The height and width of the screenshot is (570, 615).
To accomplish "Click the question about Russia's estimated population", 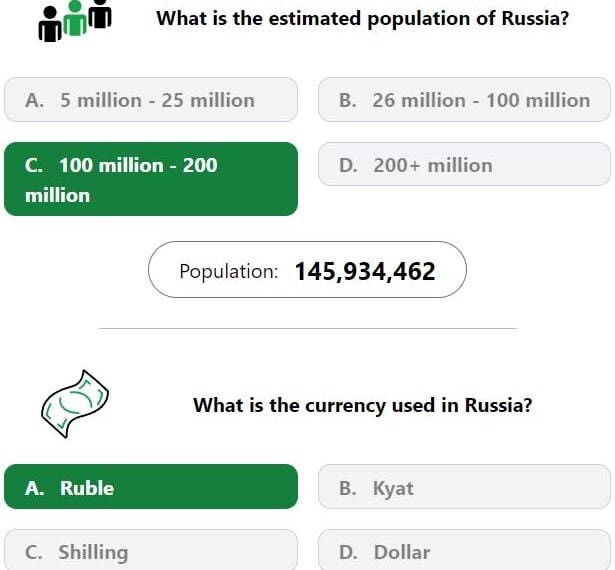I will click(x=362, y=18).
